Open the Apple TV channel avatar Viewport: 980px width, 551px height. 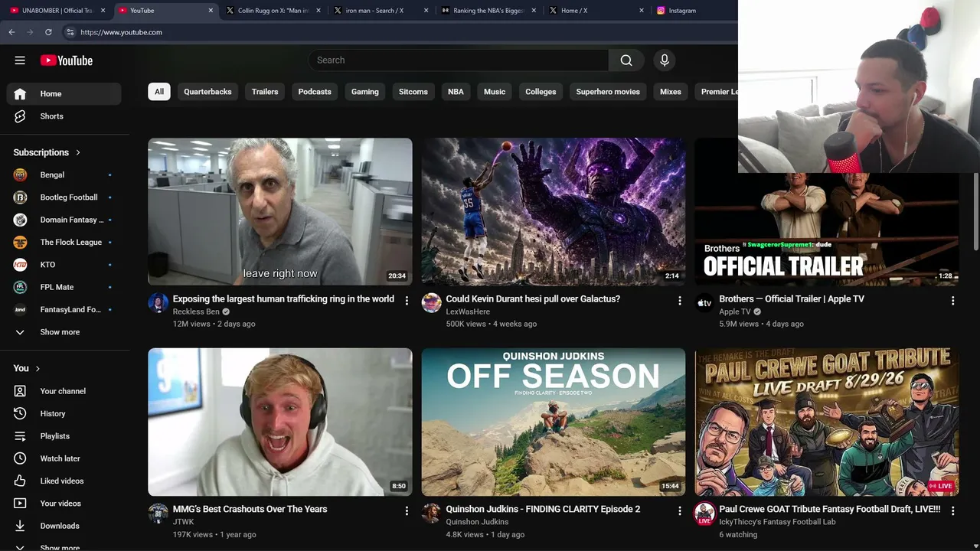[x=704, y=303]
